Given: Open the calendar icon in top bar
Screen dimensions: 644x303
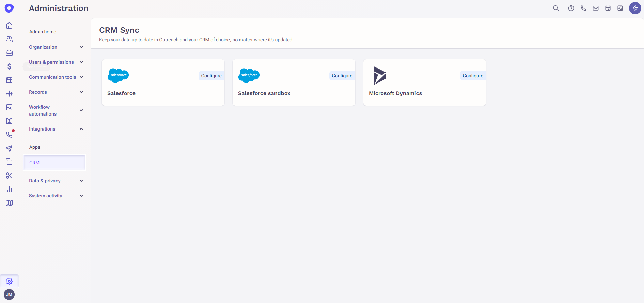Looking at the screenshot, I should 608,8.
